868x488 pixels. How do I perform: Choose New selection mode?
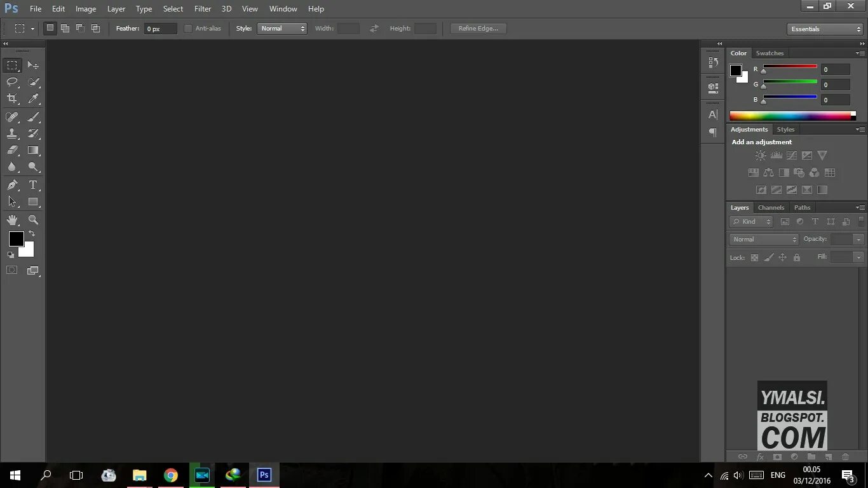(50, 28)
